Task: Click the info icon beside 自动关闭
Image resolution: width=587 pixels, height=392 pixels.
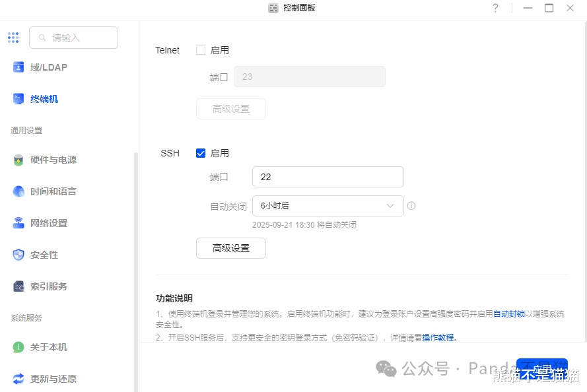Action: click(411, 206)
